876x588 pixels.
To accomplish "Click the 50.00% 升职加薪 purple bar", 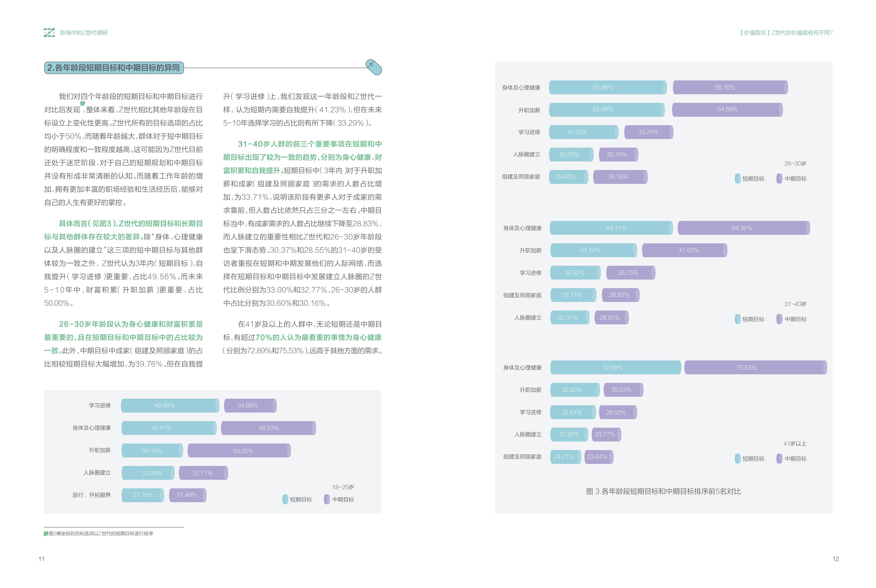I will point(239,451).
